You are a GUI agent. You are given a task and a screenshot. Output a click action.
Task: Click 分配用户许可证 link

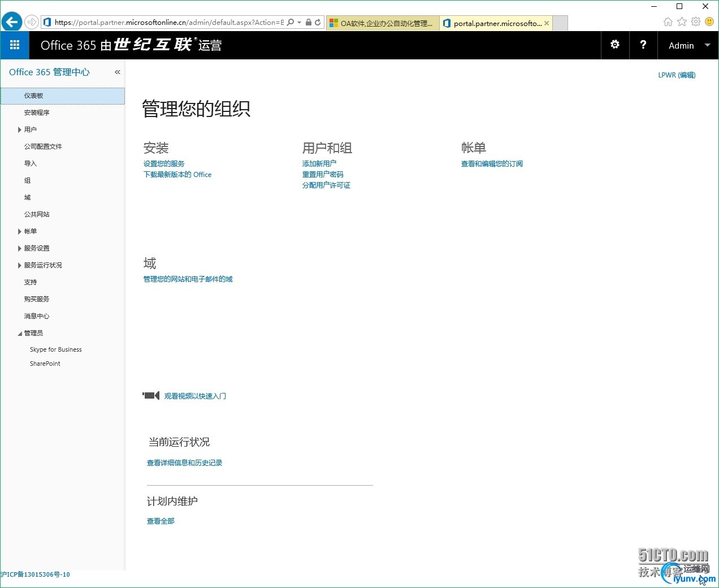click(326, 185)
